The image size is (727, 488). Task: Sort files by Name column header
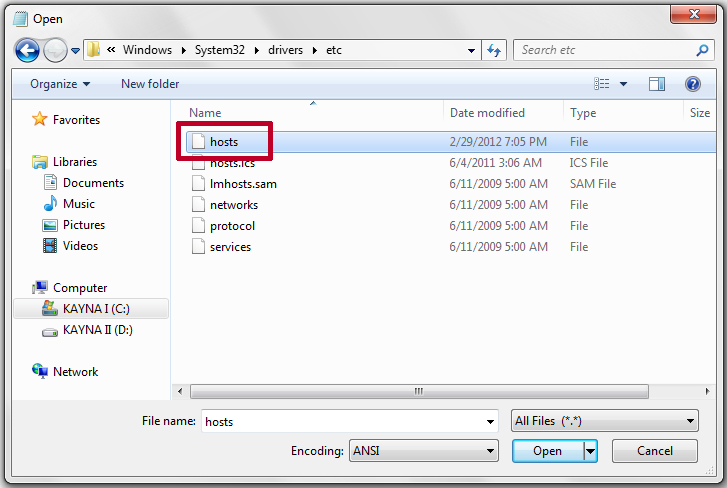[x=205, y=113]
